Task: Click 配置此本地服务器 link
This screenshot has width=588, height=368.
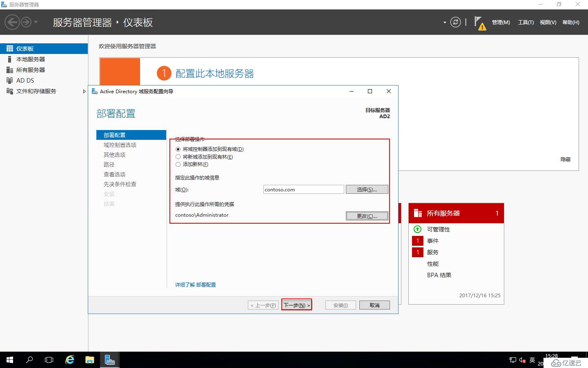Action: 214,74
